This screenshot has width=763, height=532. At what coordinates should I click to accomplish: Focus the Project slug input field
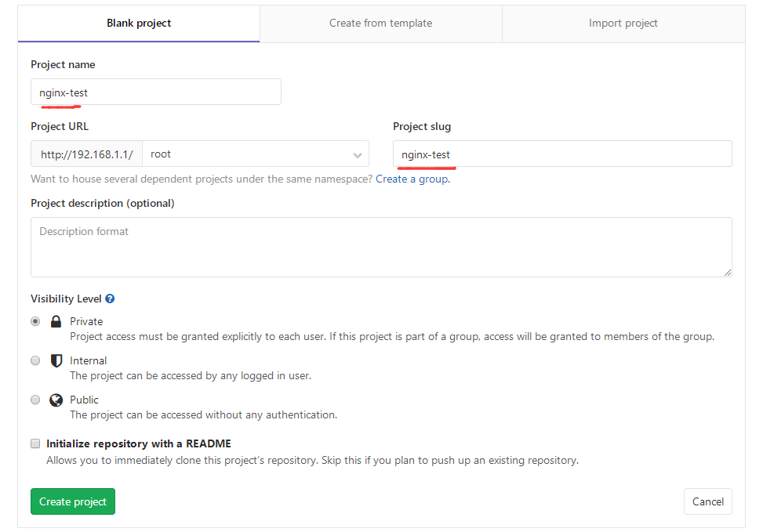tap(562, 154)
